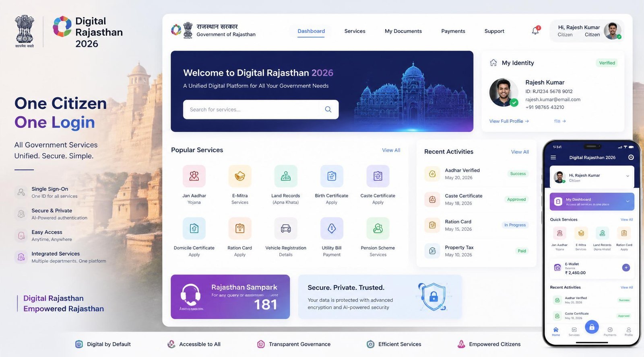The image size is (644, 357).
Task: Expand the phone Hi, Rajesh Kumar dropdown
Action: (627, 176)
